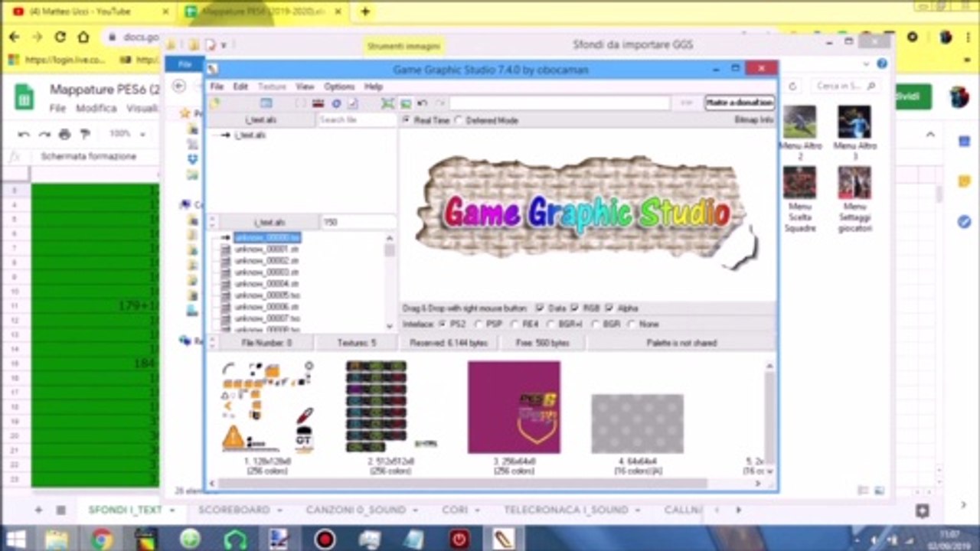Click the green fit-to-window icon in GGS toolbar
The height and width of the screenshot is (551, 980).
pyautogui.click(x=387, y=103)
